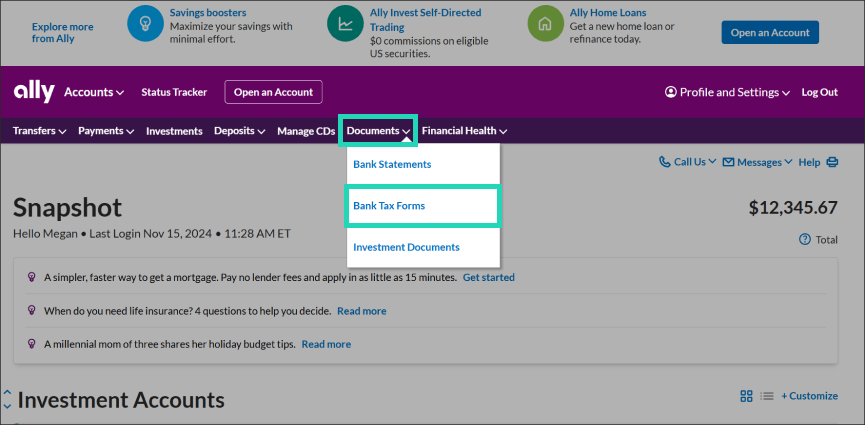Image resolution: width=865 pixels, height=425 pixels.
Task: Click the Investment Accounts heading
Action: click(x=121, y=400)
